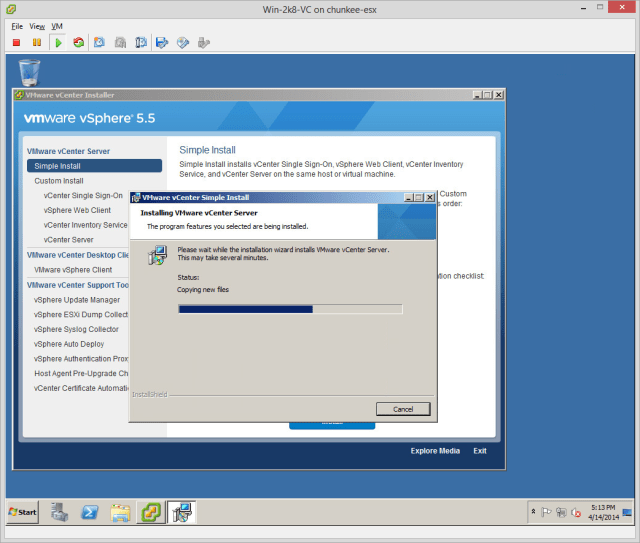Click the floppy connect toolbar icon
This screenshot has width=640, height=543.
coord(162,42)
